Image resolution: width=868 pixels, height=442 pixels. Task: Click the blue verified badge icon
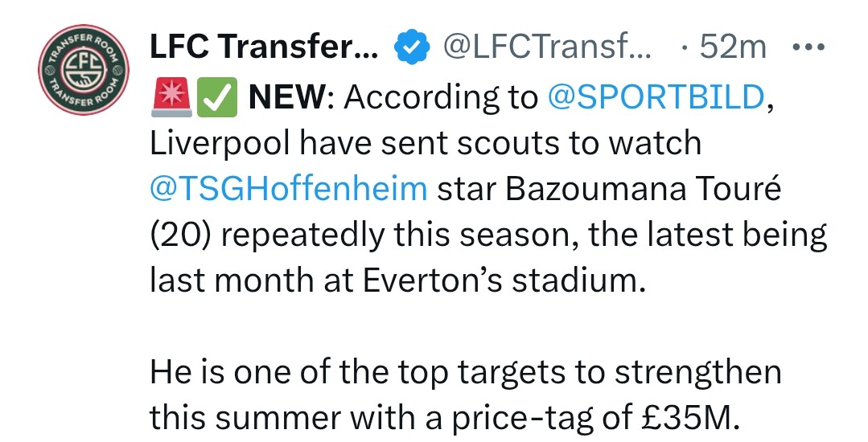[409, 50]
